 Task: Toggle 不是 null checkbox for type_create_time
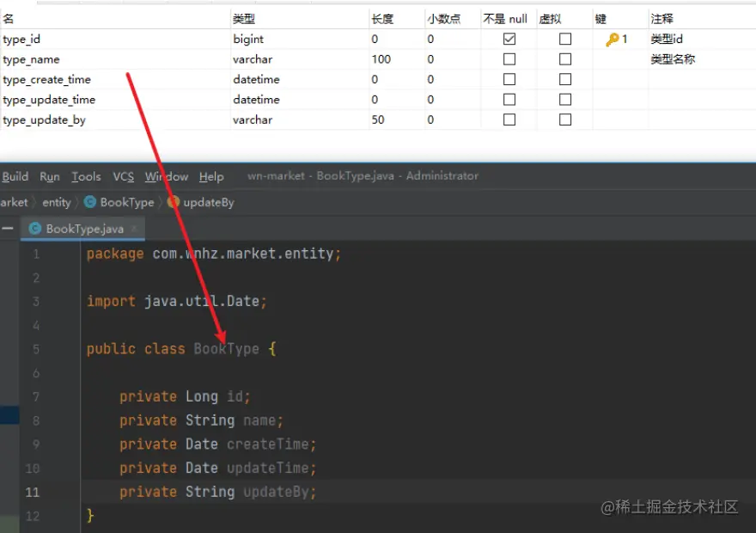[509, 79]
